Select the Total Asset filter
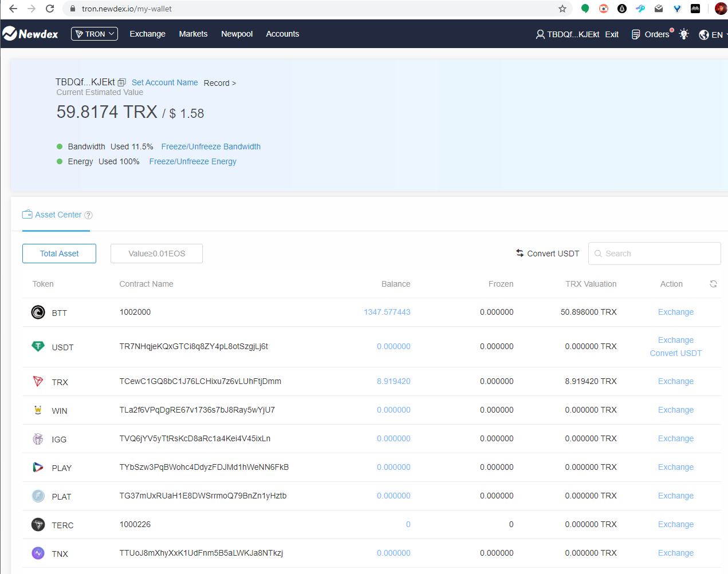The image size is (728, 574). pyautogui.click(x=59, y=254)
